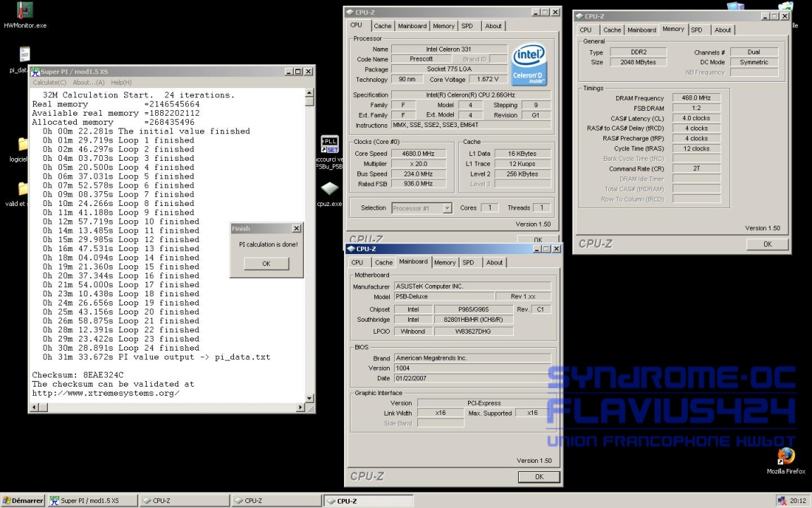Select Mainboard tab in top CPU-Z window
812x508 pixels.
coord(412,26)
